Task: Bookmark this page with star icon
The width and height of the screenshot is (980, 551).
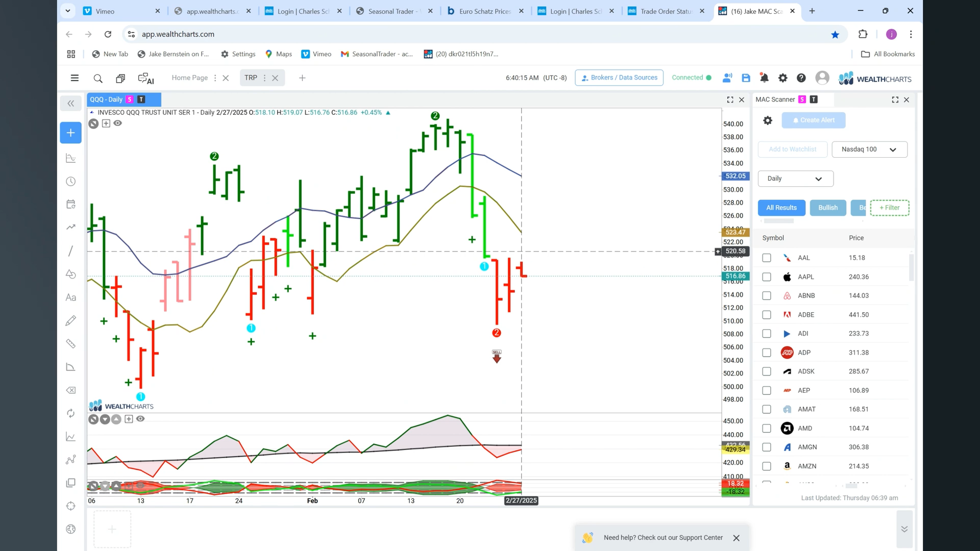Action: pyautogui.click(x=835, y=34)
